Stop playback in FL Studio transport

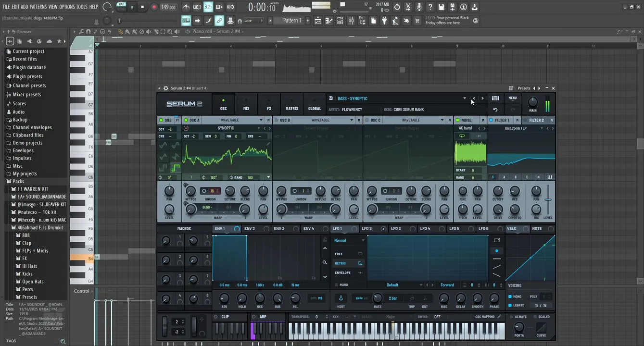click(143, 7)
